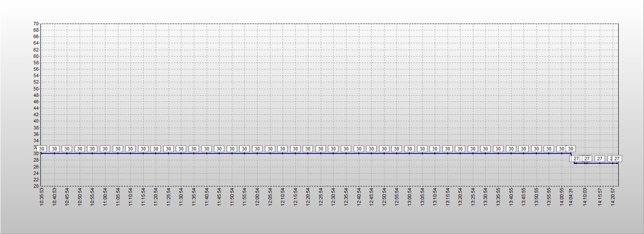Pick the 13:55:55 x-axis timestamp
Viewport: 644px width, 234px height.
click(549, 197)
